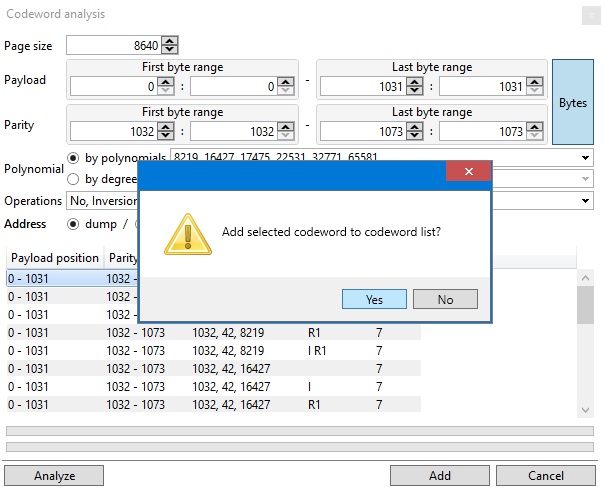Select the 'by degree' radio button
605x490 pixels.
(x=73, y=179)
